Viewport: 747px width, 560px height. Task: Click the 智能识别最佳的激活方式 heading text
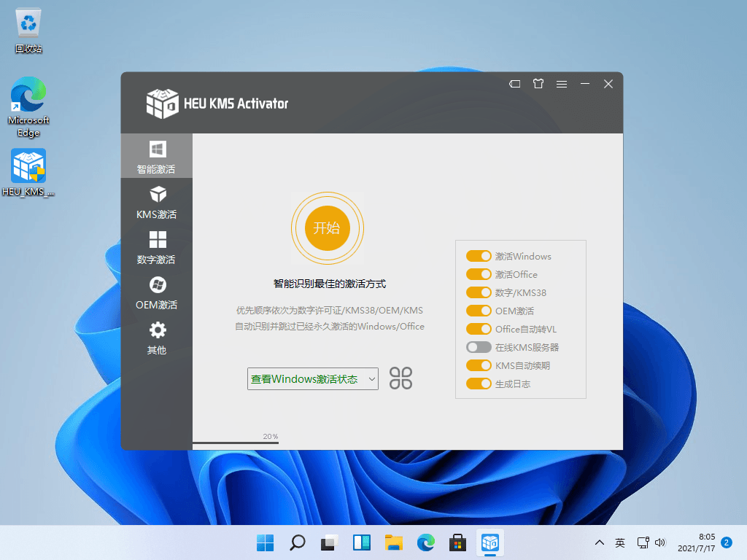[330, 284]
